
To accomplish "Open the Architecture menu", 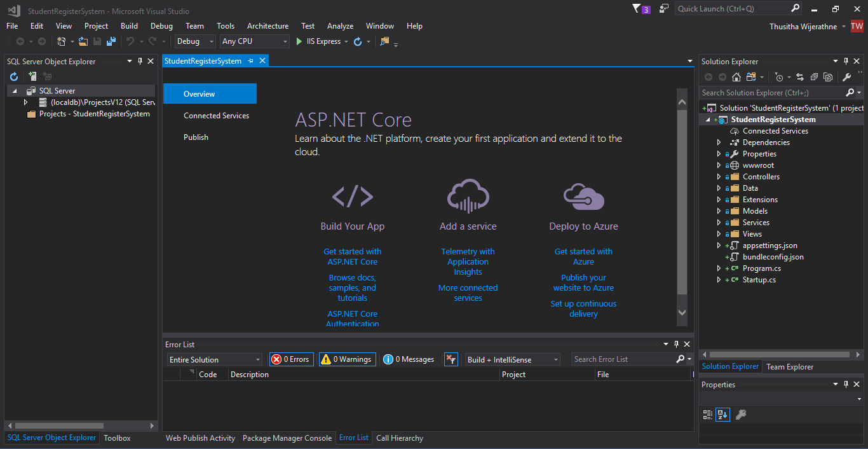I will pos(268,26).
